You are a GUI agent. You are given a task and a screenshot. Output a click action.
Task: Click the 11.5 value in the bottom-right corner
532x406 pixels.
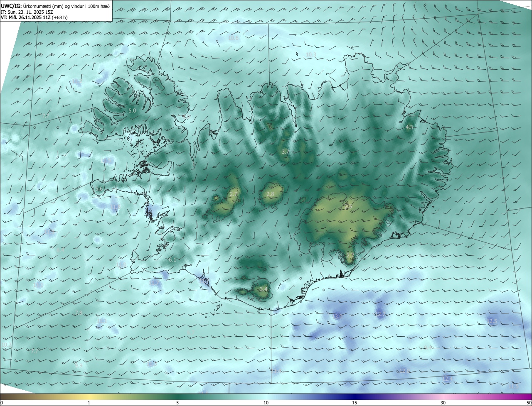pos(514,386)
